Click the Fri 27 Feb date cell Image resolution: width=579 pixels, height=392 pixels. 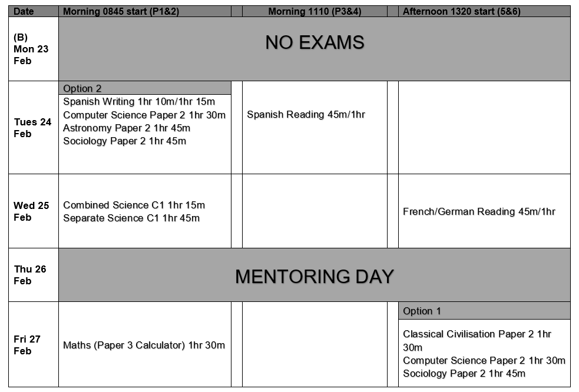pyautogui.click(x=27, y=345)
